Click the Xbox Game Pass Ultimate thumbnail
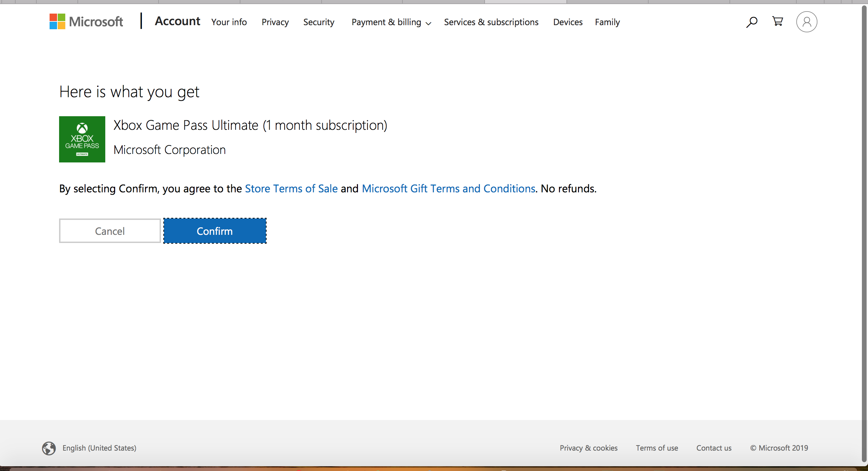Screen dimensions: 868x471 pos(82,139)
